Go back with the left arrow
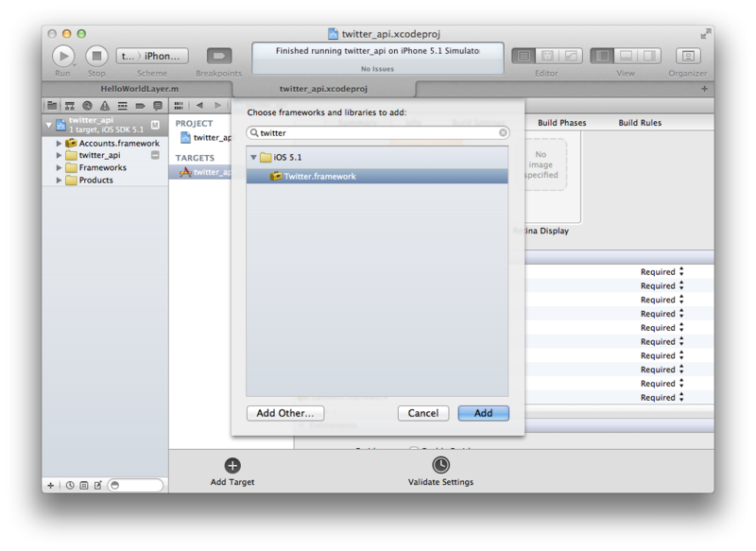Image resolution: width=756 pixels, height=551 pixels. (x=199, y=106)
